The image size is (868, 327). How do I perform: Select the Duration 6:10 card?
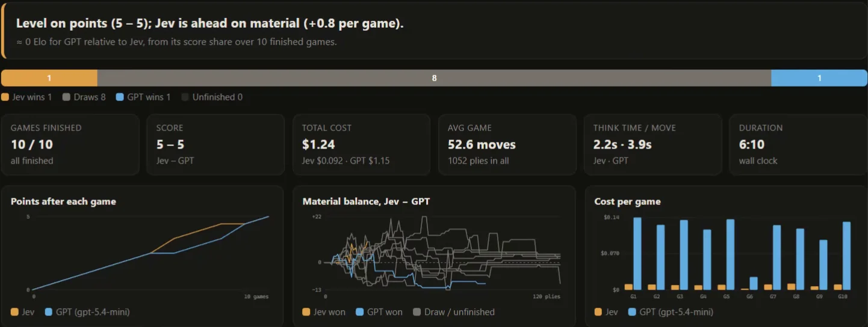point(798,144)
